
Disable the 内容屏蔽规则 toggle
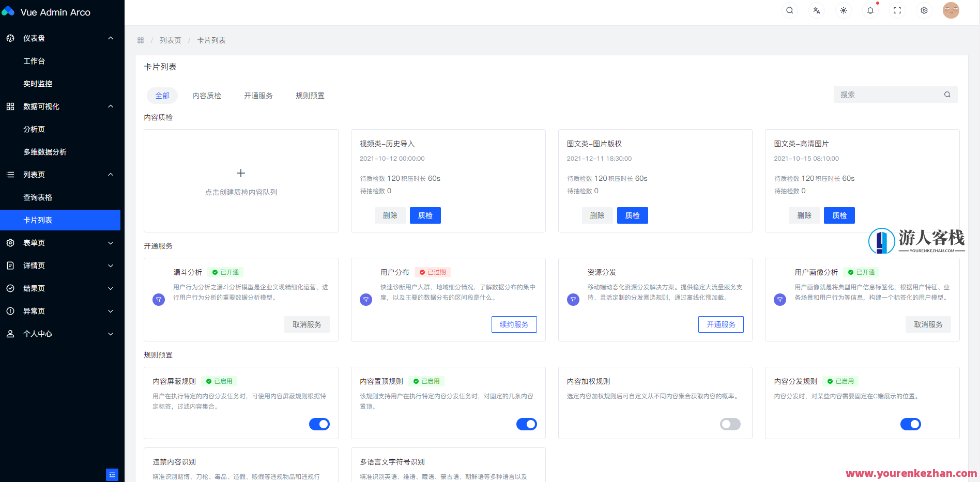tap(319, 424)
